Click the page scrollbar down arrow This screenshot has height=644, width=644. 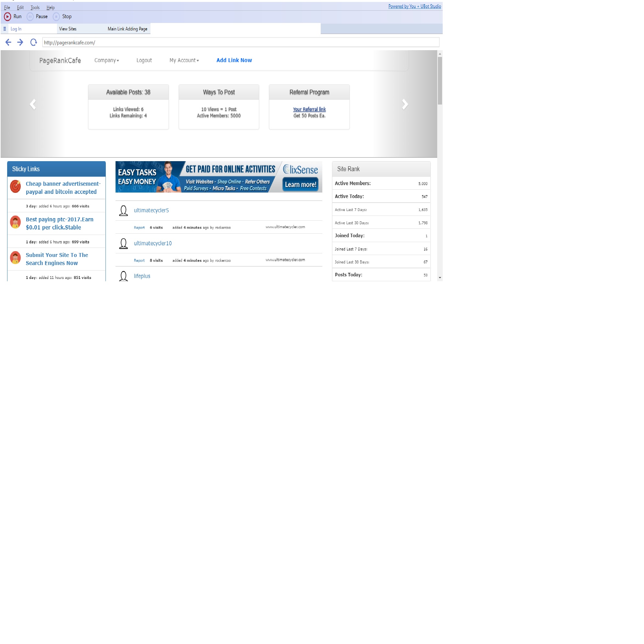(x=440, y=278)
